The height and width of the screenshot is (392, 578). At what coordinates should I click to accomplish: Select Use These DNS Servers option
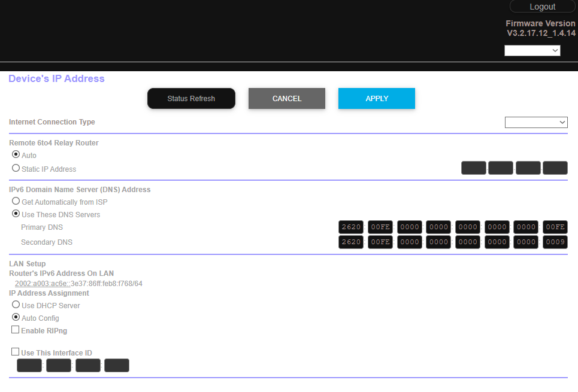16,214
